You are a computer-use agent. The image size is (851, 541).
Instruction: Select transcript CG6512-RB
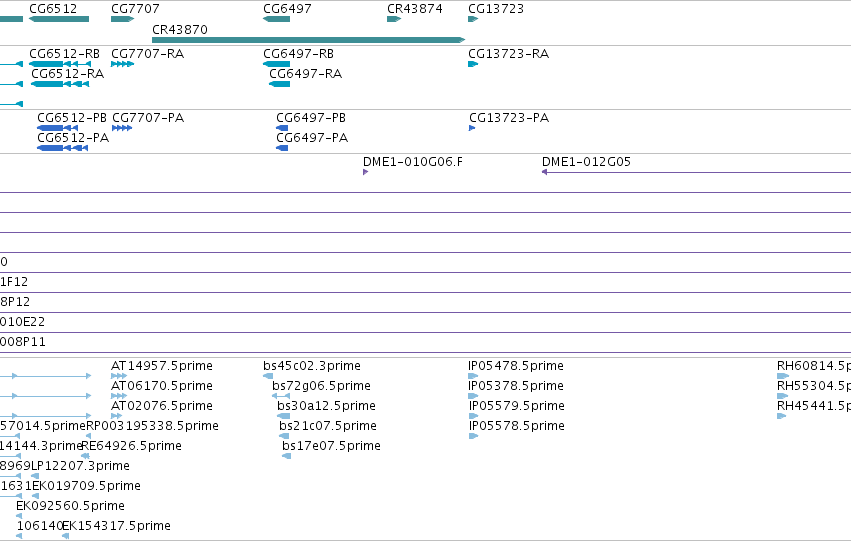click(x=60, y=64)
